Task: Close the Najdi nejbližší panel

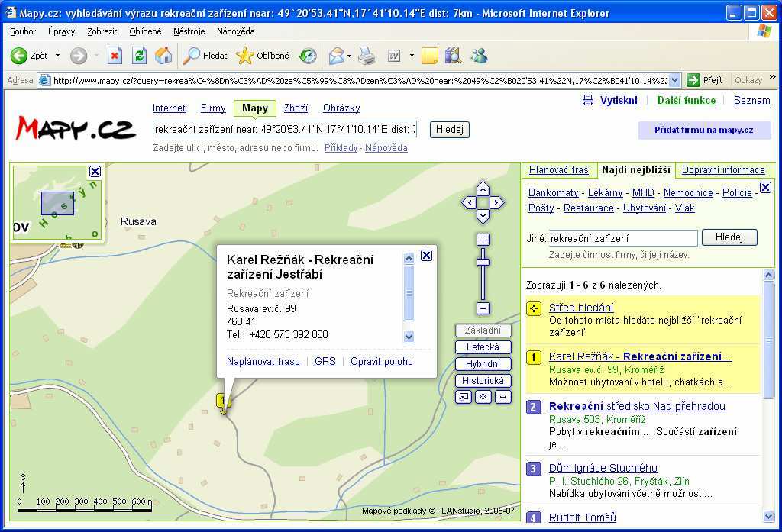Action: pyautogui.click(x=765, y=188)
